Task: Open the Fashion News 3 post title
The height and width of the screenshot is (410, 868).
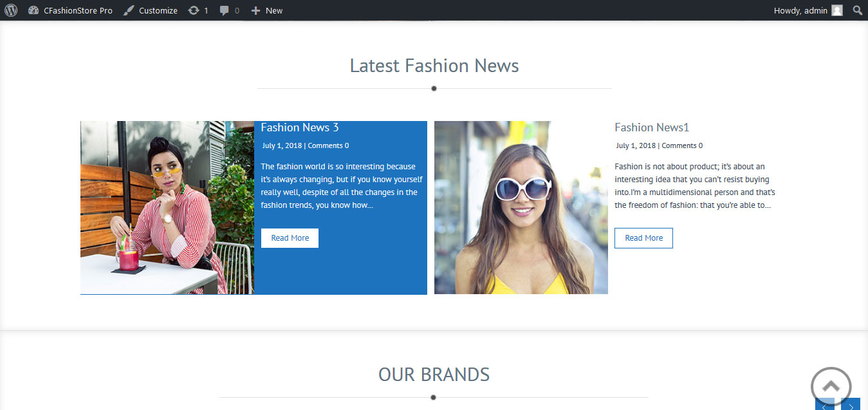Action: tap(300, 127)
